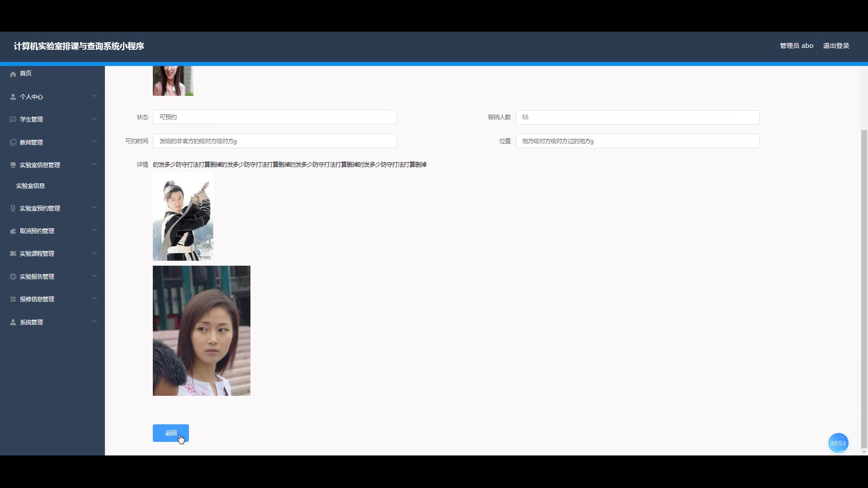
Task: Click the 可约时间 field label
Action: pos(137,141)
